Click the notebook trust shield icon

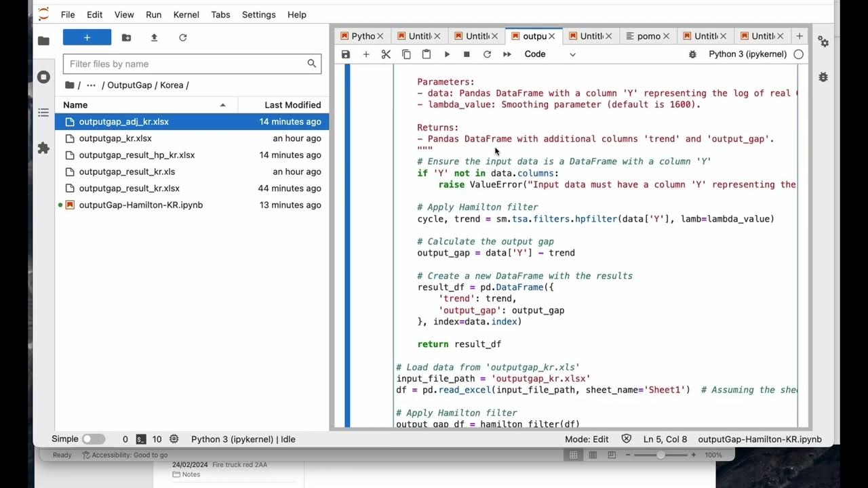pos(626,439)
